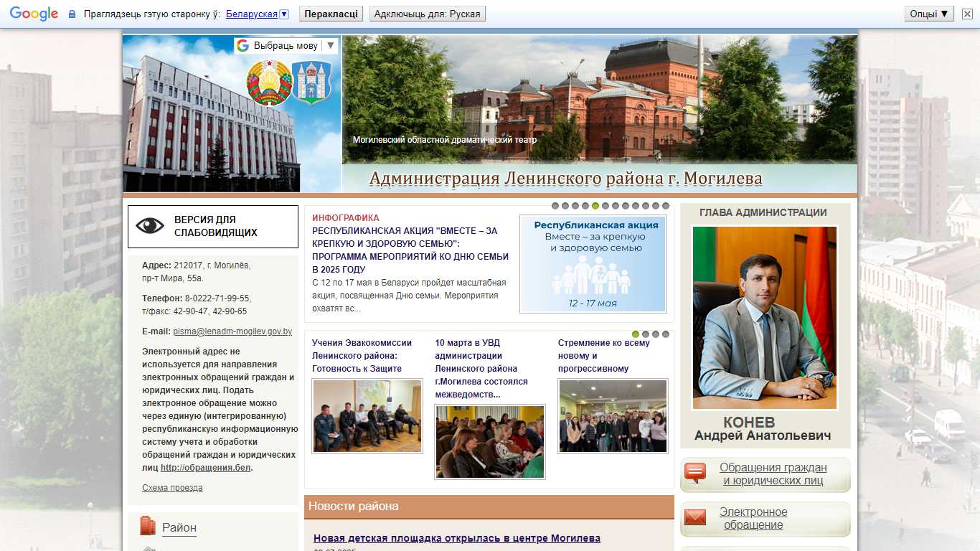Open Учения Эвакокомиссии Ленинского района article
The width and height of the screenshot is (980, 551).
(362, 356)
